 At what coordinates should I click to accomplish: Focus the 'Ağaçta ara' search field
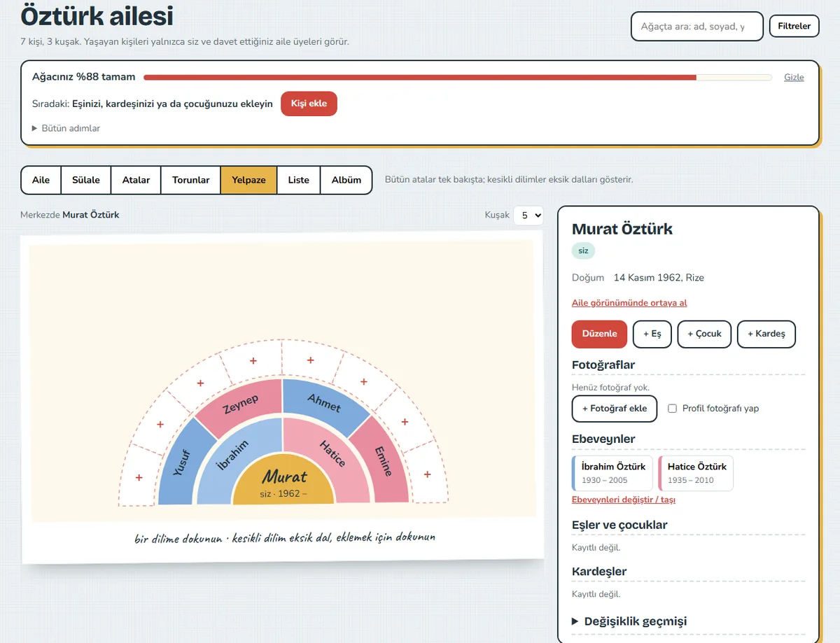(x=697, y=27)
